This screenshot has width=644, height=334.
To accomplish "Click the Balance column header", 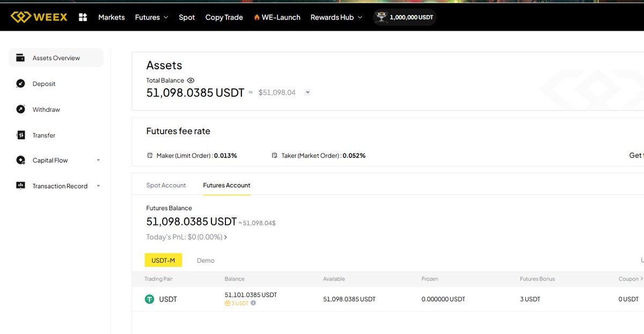I will click(235, 279).
